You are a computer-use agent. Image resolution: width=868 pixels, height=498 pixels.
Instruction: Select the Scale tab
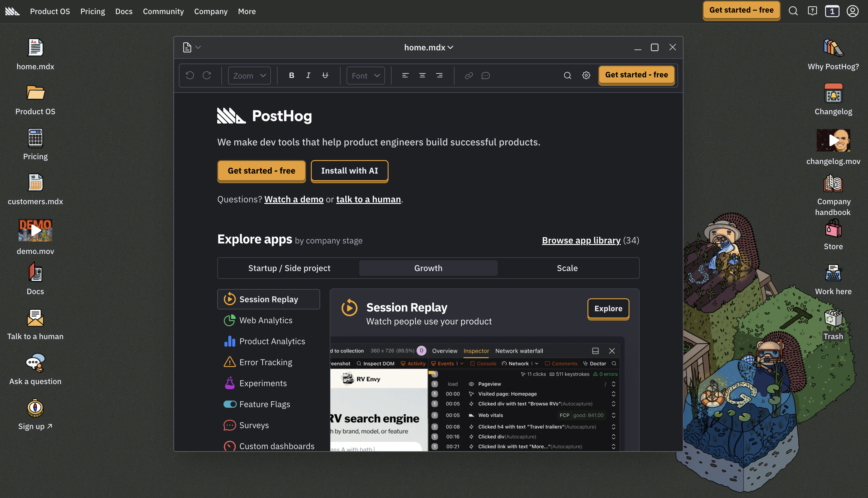click(567, 268)
